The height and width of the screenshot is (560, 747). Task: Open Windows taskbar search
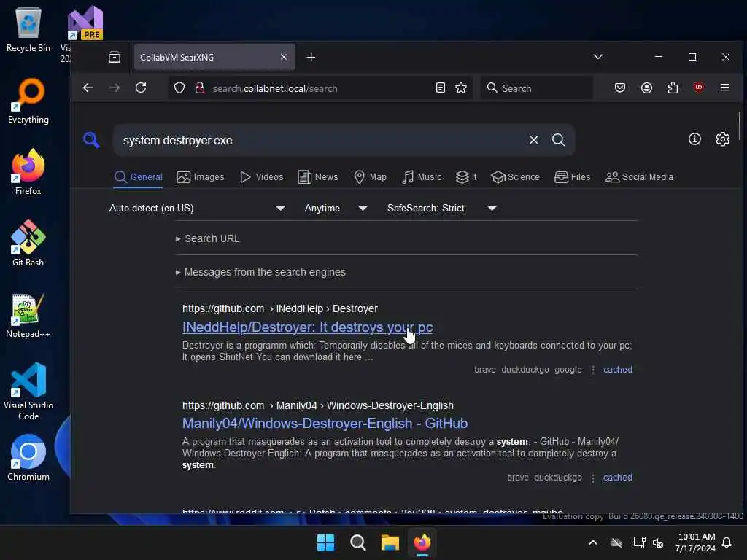coord(357,542)
